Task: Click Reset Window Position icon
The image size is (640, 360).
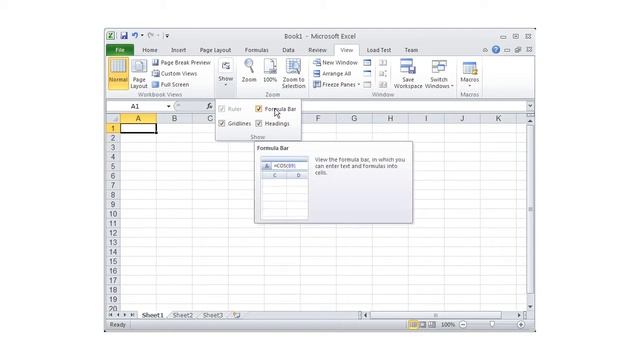Action: 383,84
